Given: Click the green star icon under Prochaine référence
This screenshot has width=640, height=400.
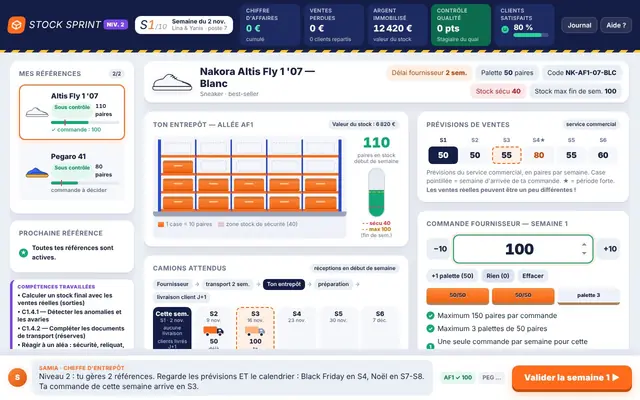Looking at the screenshot, I should click(24, 253).
